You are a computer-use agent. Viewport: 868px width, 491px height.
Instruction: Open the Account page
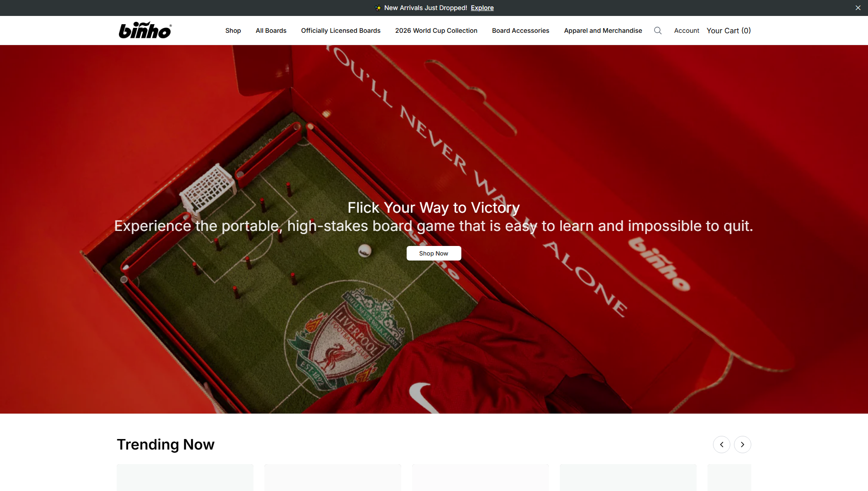687,31
